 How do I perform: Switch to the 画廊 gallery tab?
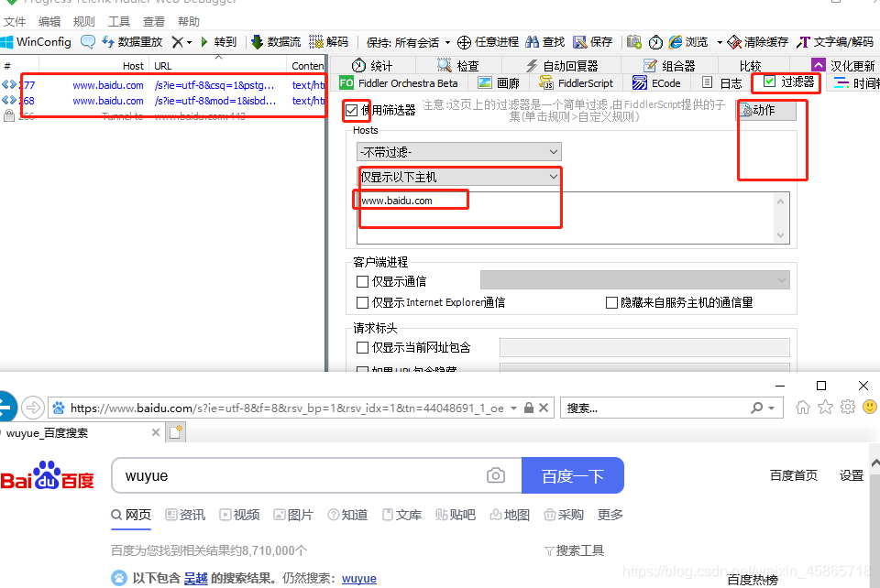(499, 83)
